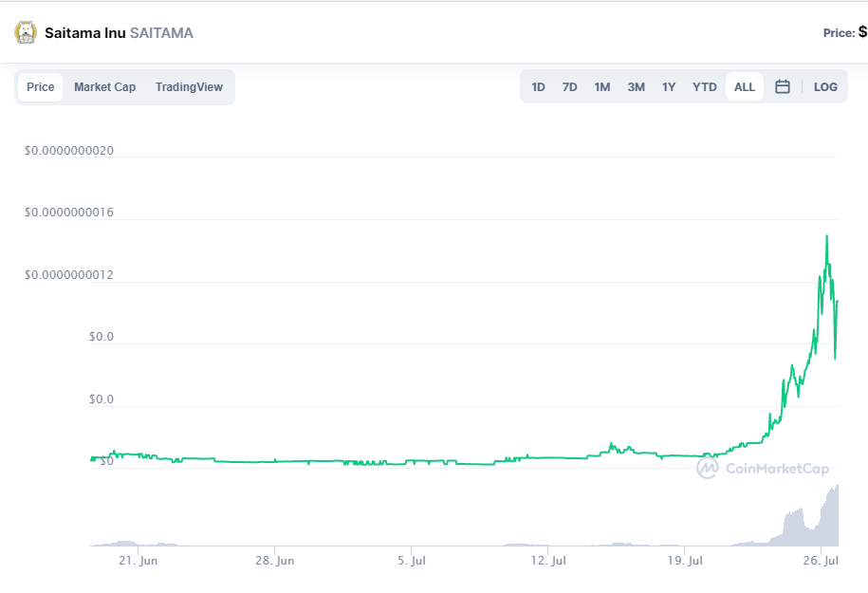Viewport: 868px width, 593px height.
Task: Open the TradingView tab
Action: click(189, 87)
